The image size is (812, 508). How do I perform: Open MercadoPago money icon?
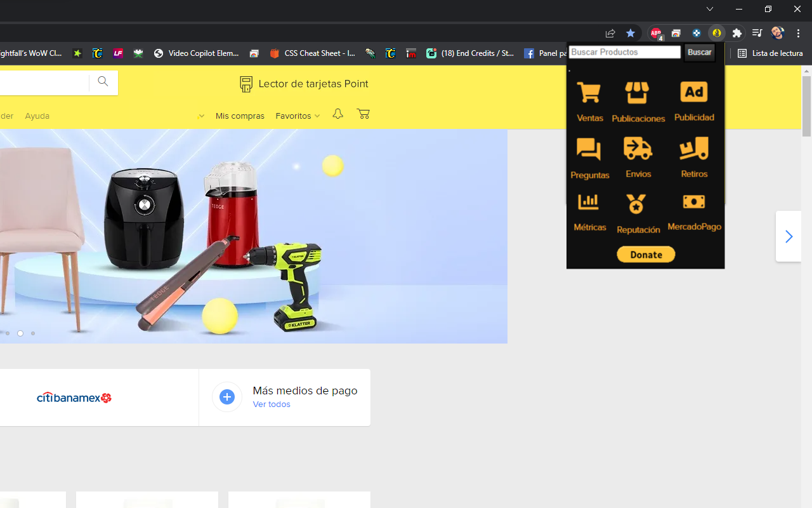pyautogui.click(x=693, y=202)
